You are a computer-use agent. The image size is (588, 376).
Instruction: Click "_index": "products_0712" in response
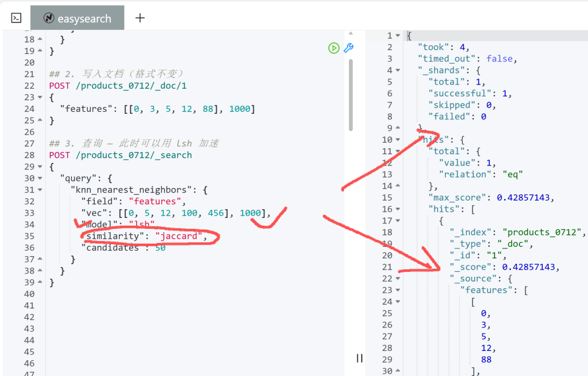coord(518,232)
